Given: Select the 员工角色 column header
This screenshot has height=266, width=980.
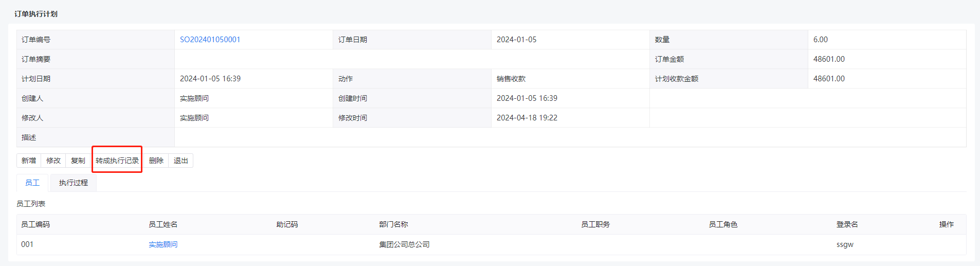Looking at the screenshot, I should click(x=723, y=224).
